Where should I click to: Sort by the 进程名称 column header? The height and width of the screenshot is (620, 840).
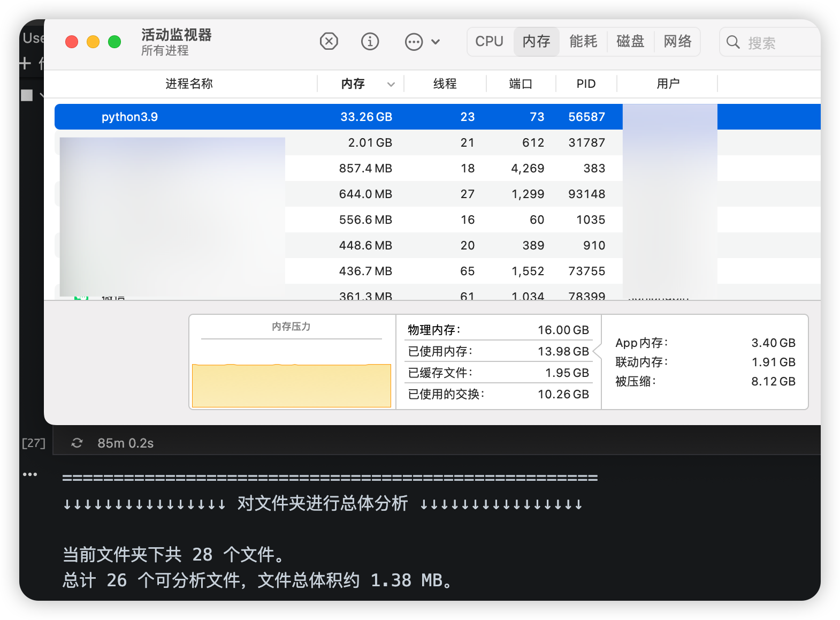[189, 84]
